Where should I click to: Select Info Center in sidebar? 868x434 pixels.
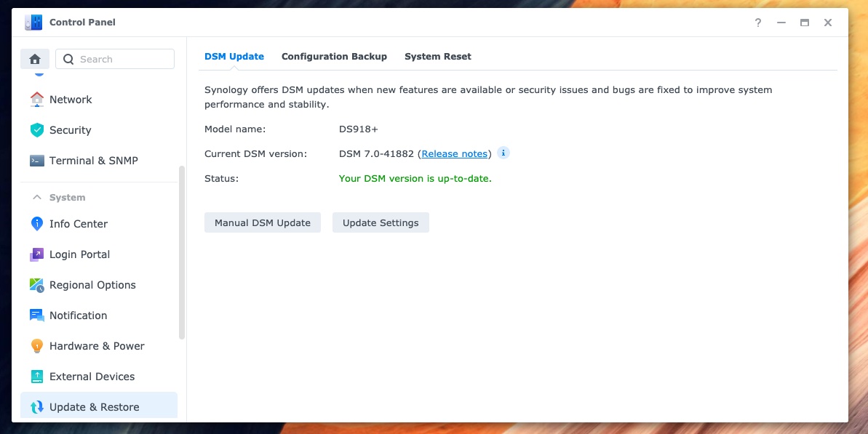pos(98,224)
